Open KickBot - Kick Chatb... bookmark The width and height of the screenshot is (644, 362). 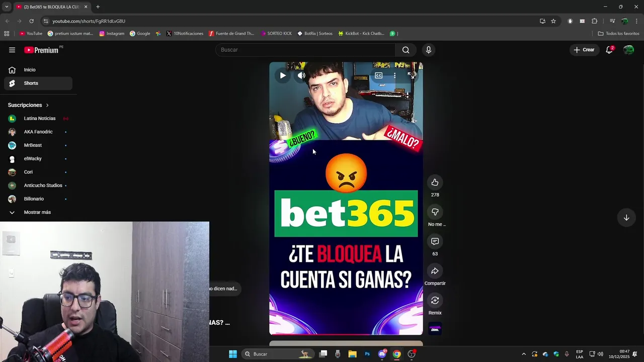361,34
